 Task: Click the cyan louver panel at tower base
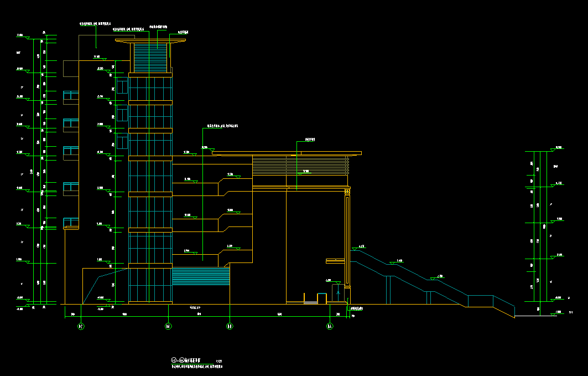point(201,276)
